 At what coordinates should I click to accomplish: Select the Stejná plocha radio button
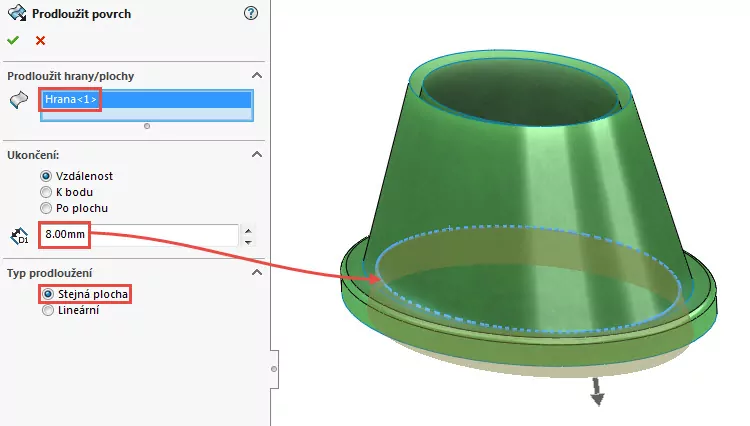[48, 294]
